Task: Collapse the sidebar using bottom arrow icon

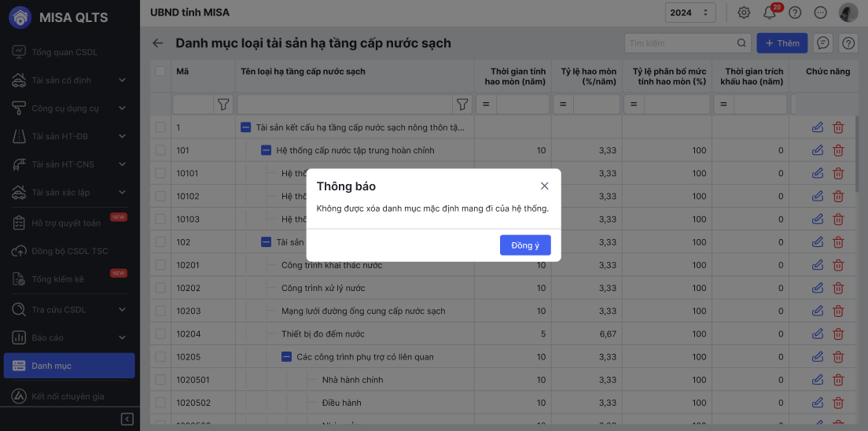Action: pos(127,419)
